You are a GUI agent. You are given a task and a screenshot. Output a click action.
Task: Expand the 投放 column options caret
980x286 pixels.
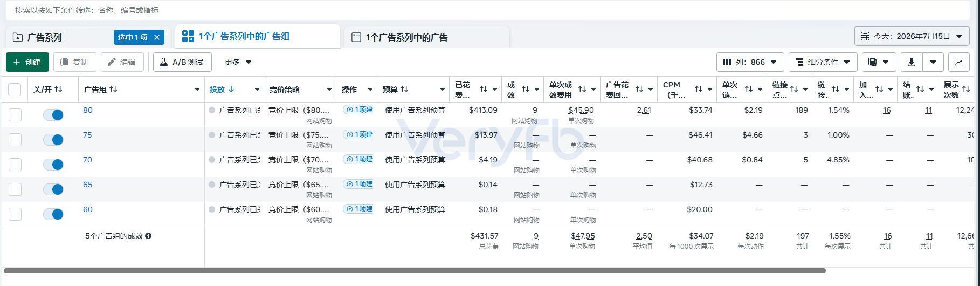pos(257,90)
